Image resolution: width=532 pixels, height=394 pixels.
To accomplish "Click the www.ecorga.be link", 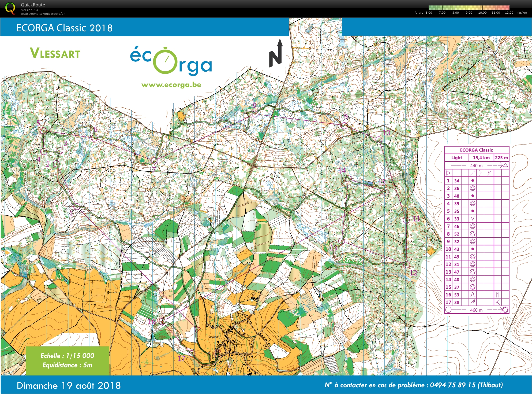I will 171,85.
